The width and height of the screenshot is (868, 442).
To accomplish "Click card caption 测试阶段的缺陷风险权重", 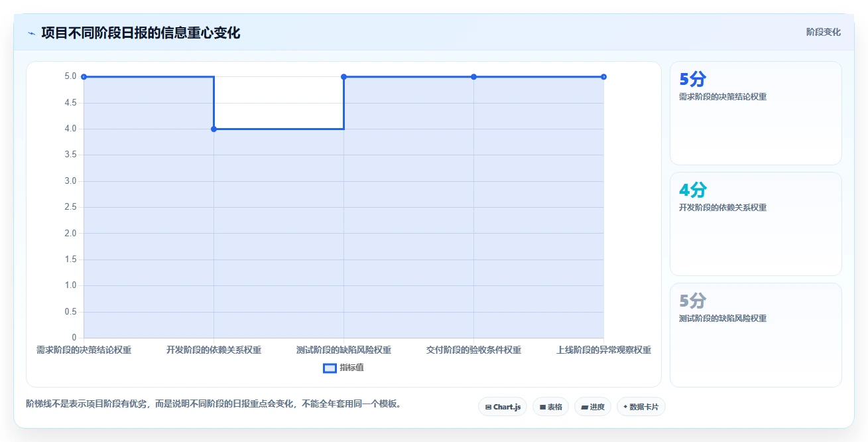I will click(x=723, y=319).
